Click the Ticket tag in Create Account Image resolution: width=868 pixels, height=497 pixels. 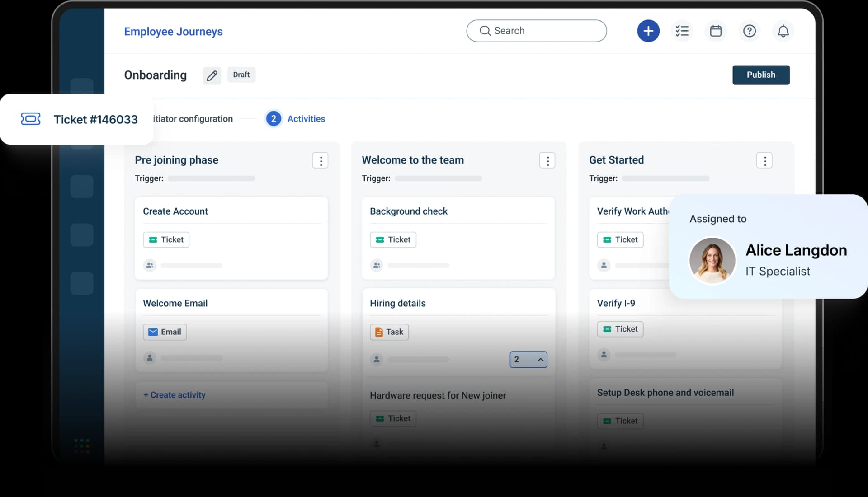point(166,239)
